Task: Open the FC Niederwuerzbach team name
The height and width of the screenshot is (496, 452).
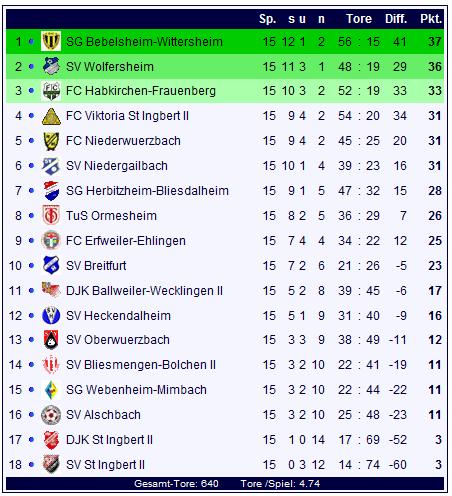Action: click(123, 141)
